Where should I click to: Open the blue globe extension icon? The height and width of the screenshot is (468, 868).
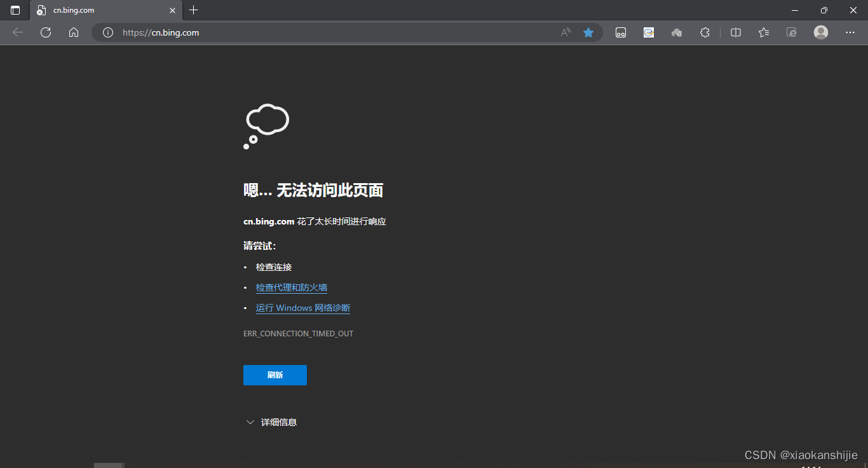tap(649, 32)
